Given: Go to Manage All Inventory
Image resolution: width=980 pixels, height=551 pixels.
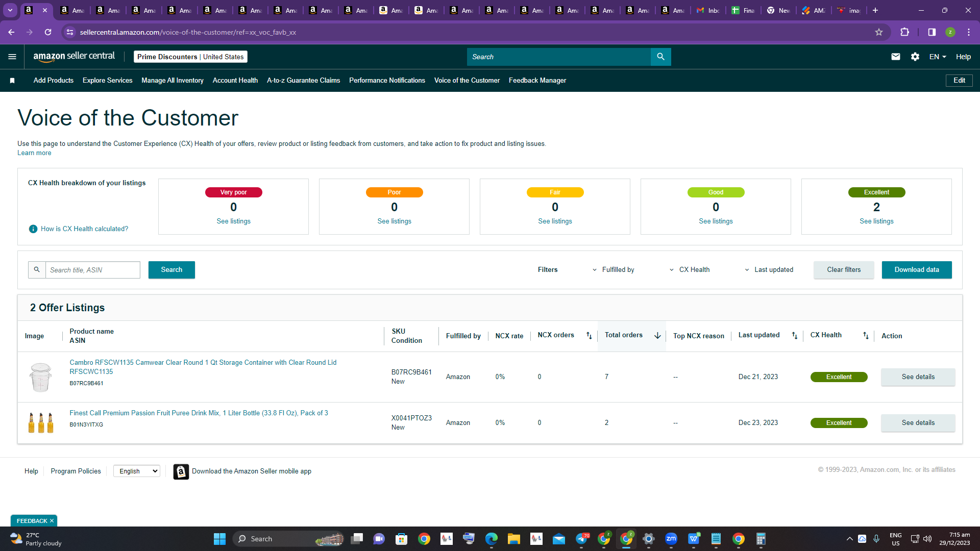Looking at the screenshot, I should coord(173,81).
